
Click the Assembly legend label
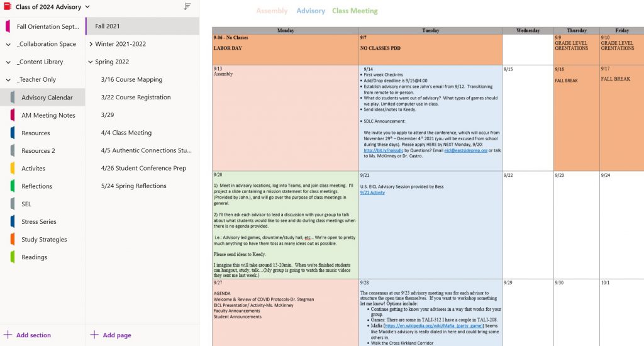272,11
